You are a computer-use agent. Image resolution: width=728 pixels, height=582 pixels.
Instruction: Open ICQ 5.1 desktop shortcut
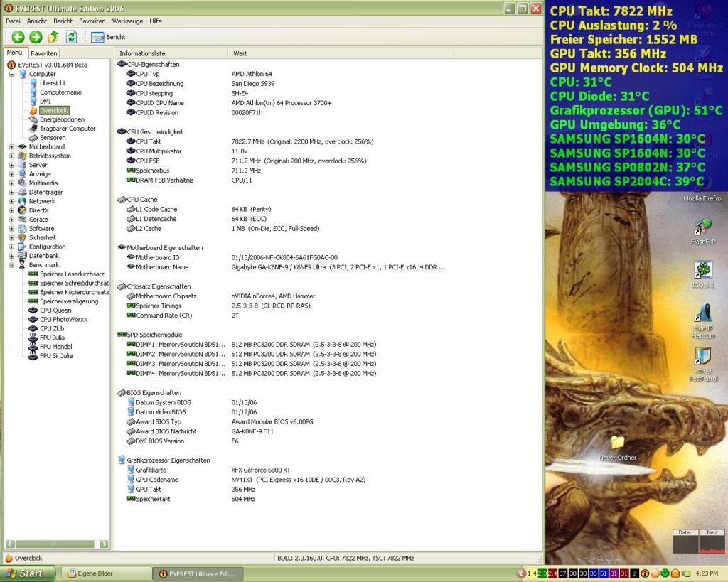[x=703, y=275]
